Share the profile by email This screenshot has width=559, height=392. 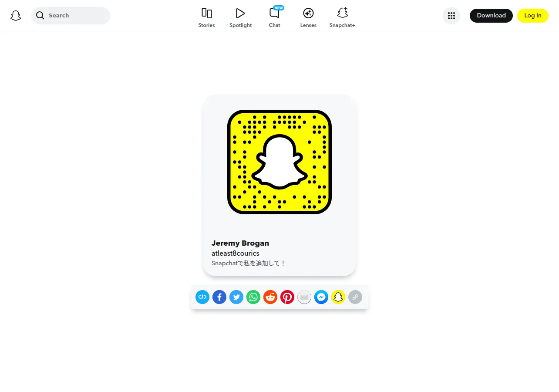(304, 297)
